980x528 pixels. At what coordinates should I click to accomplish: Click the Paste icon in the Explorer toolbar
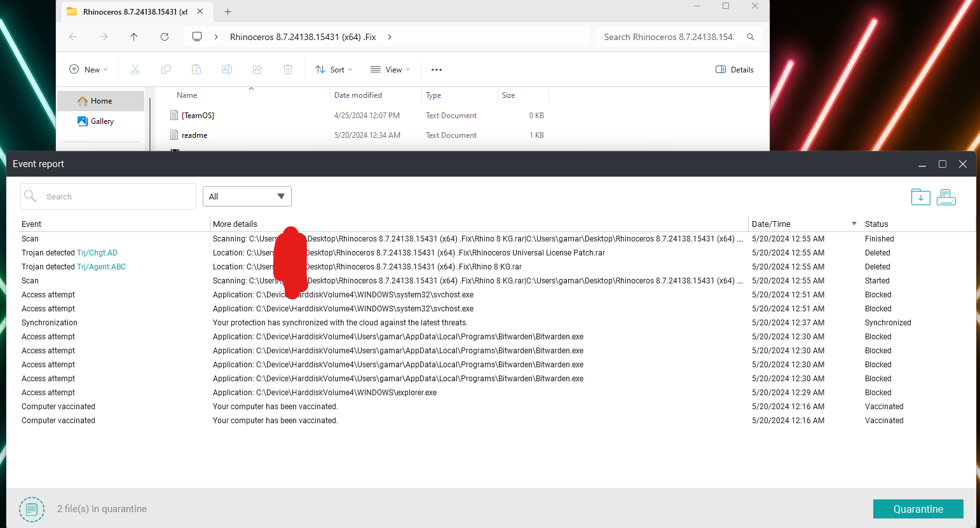tap(196, 69)
